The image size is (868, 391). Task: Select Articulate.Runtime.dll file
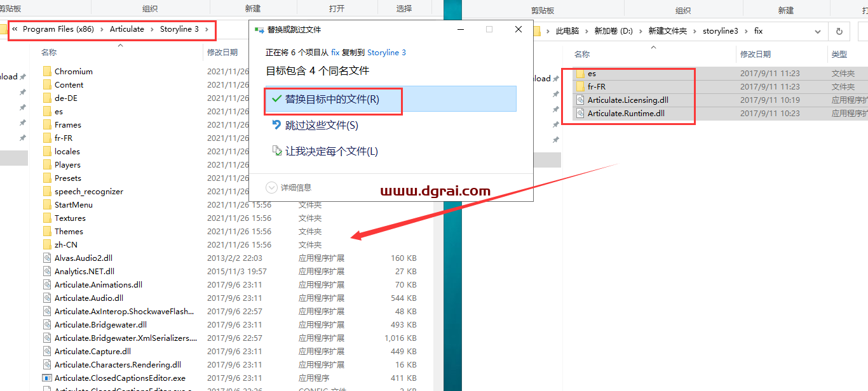(624, 113)
